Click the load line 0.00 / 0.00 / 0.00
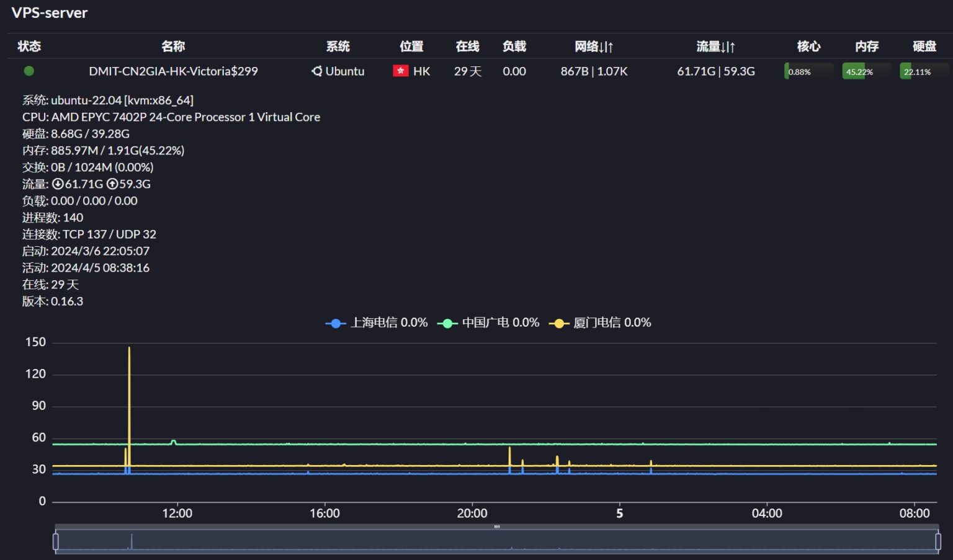Viewport: 953px width, 560px height. point(80,200)
